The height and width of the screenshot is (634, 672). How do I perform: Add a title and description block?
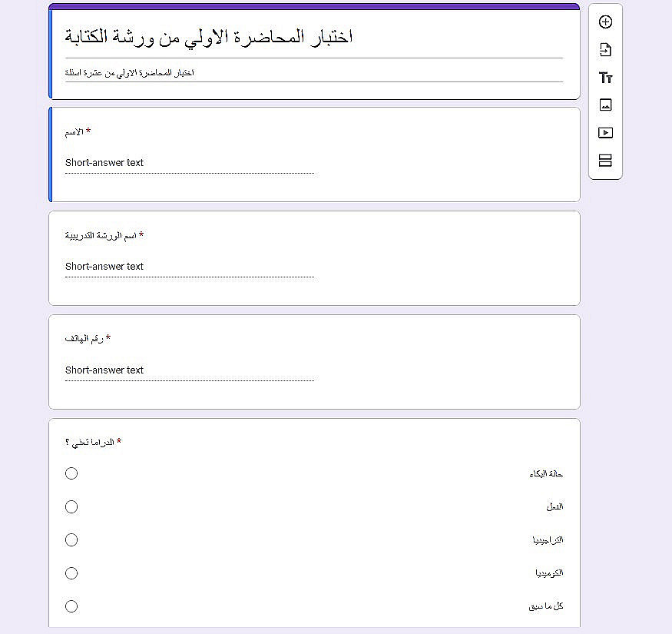(605, 78)
